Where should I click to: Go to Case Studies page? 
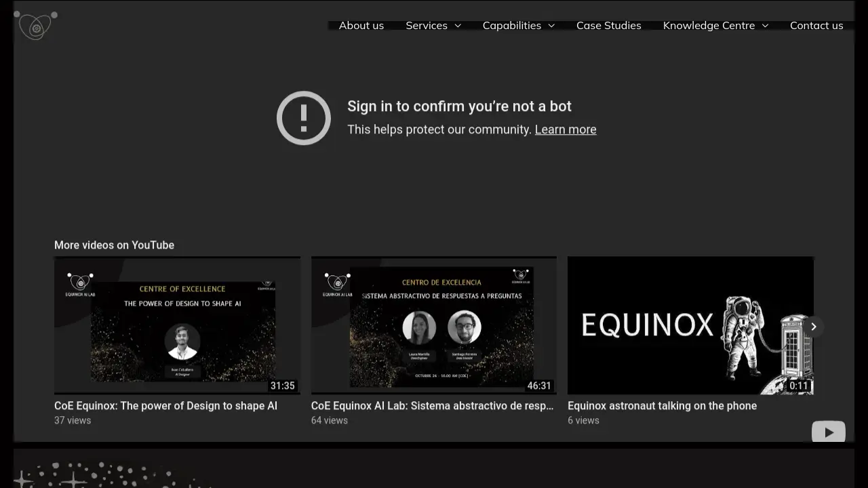tap(609, 25)
